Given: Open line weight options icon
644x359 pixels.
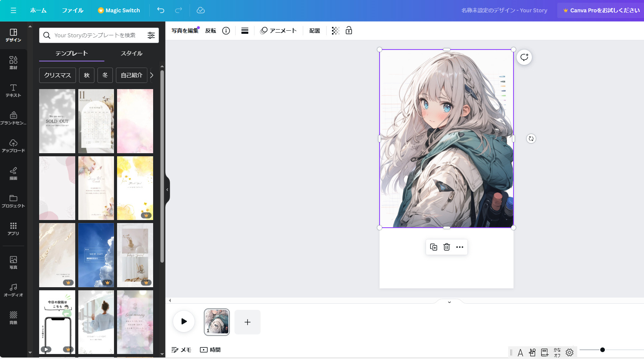Looking at the screenshot, I should click(245, 31).
